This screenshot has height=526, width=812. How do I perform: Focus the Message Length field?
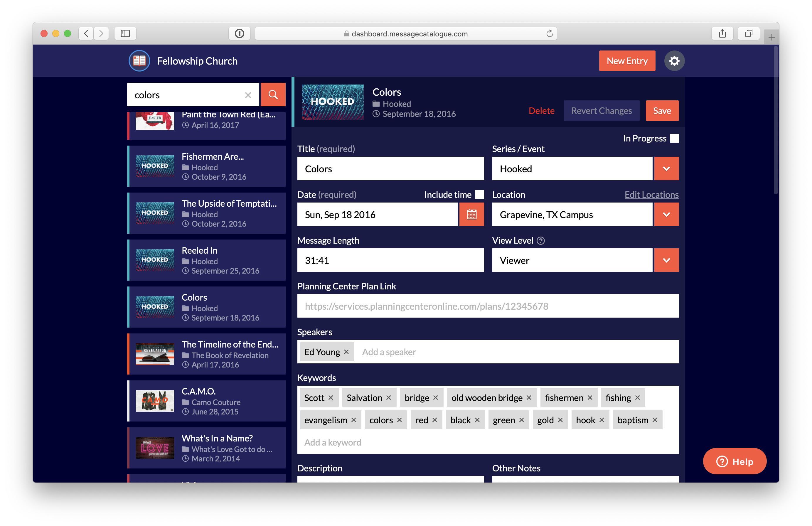(x=390, y=260)
